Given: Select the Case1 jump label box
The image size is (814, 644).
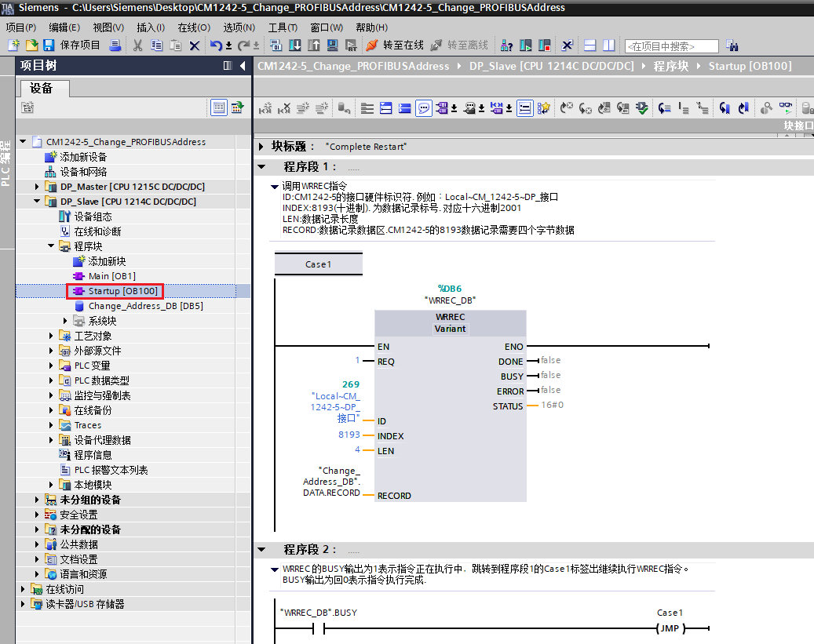Looking at the screenshot, I should coord(318,264).
